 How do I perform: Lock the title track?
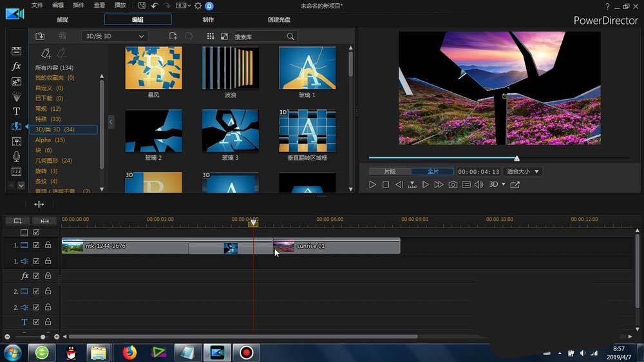pos(48,321)
